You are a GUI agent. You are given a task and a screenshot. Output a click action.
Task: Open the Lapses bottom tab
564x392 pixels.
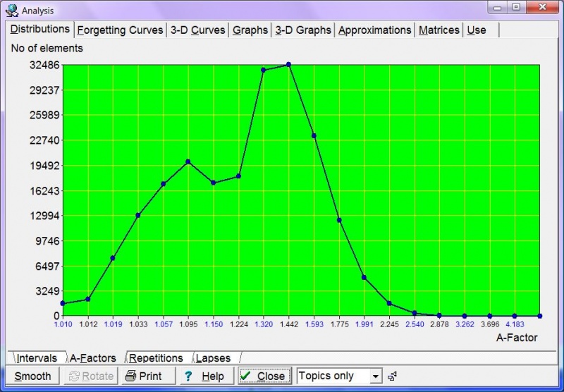click(x=213, y=358)
